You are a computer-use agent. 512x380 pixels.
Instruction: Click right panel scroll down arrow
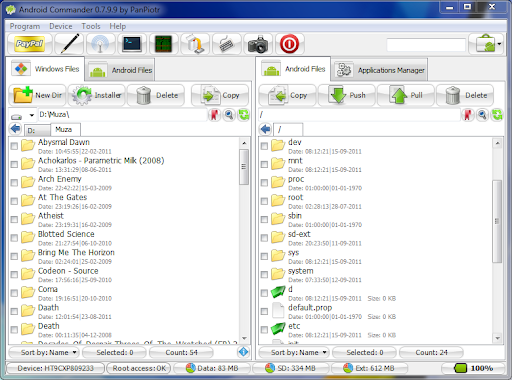click(x=497, y=338)
